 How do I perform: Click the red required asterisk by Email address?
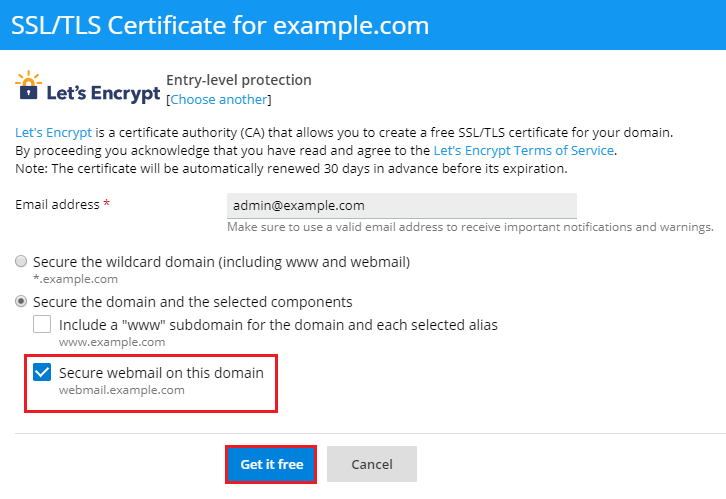[107, 204]
